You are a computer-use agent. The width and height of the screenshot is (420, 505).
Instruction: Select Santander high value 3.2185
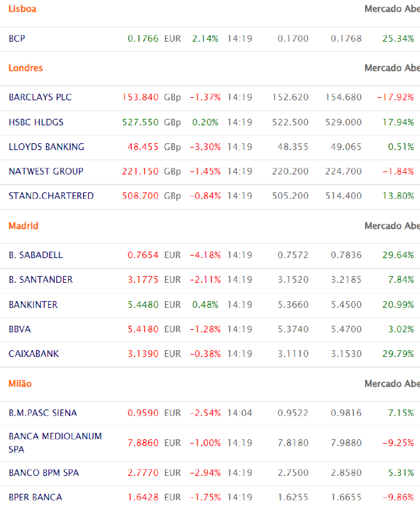pos(346,280)
